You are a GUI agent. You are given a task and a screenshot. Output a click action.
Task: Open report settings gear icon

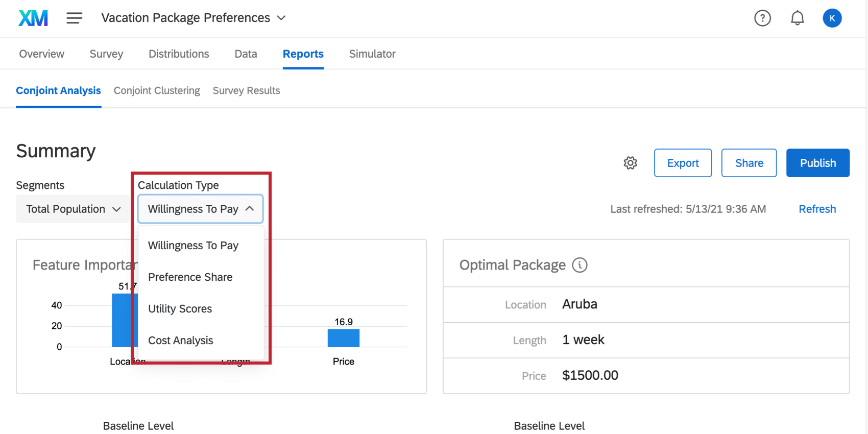630,163
